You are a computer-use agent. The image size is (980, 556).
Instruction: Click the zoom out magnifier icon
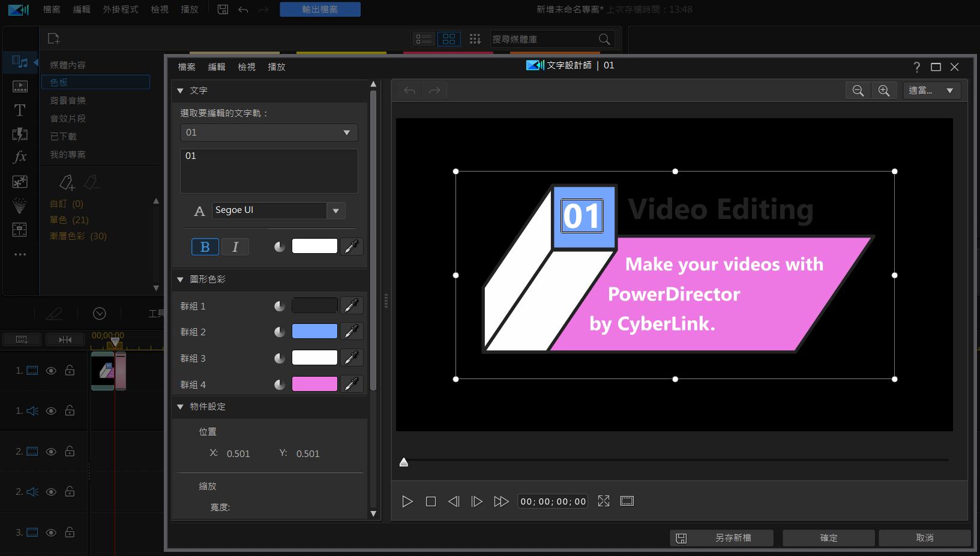coord(858,91)
